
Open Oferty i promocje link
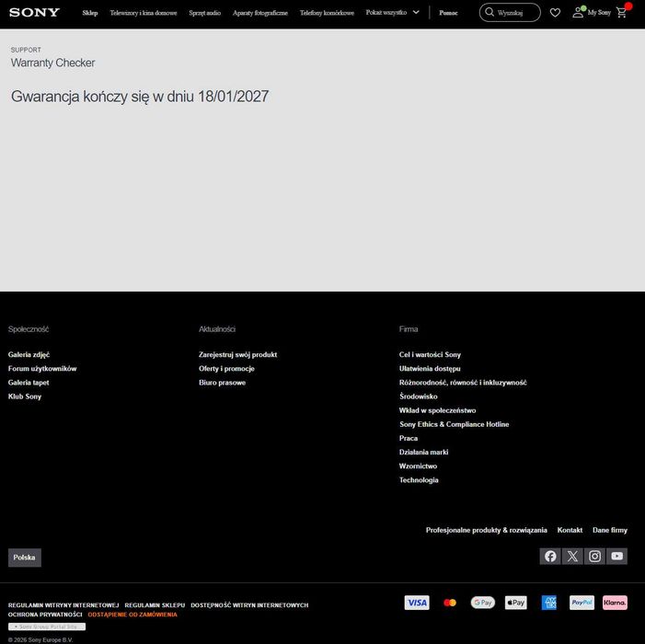click(x=226, y=369)
